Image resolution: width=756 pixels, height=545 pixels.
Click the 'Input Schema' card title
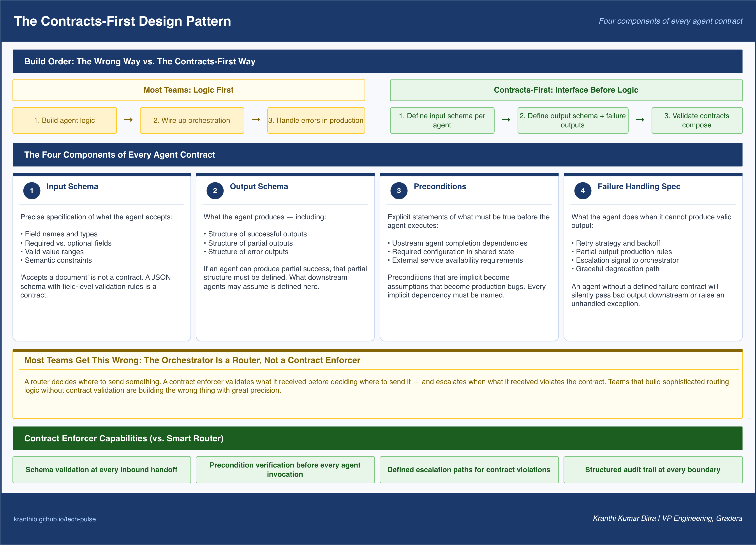(72, 186)
